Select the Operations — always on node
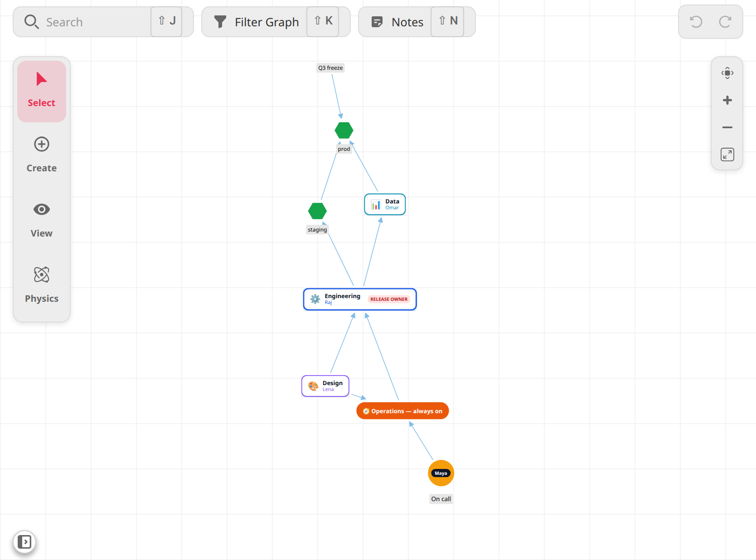The image size is (756, 560). (x=402, y=411)
